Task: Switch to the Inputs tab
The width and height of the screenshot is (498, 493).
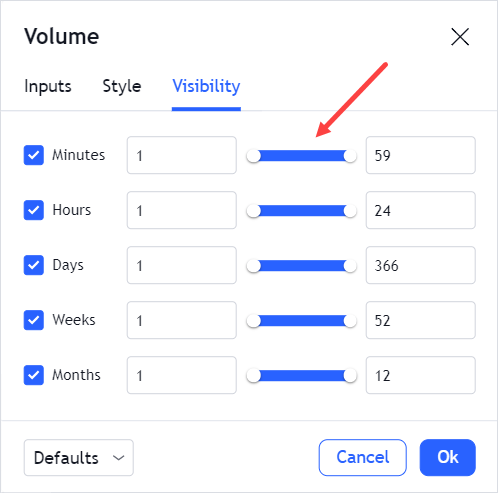Action: coord(48,86)
